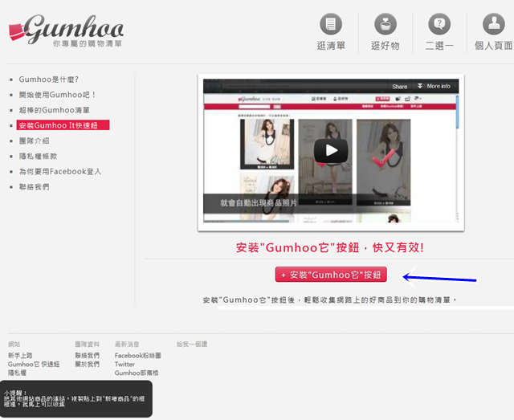Open 逛好物 perfume bottle icon
Viewport: 514px width, 420px height.
click(385, 24)
